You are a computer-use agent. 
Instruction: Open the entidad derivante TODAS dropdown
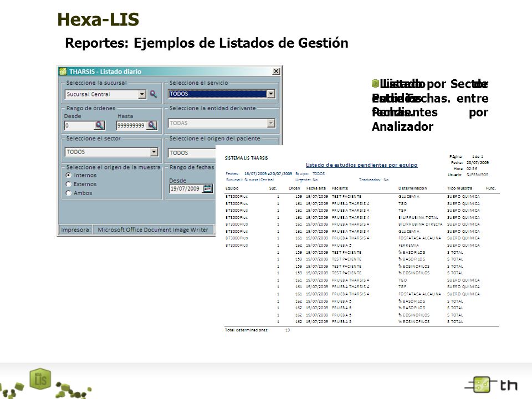point(271,123)
